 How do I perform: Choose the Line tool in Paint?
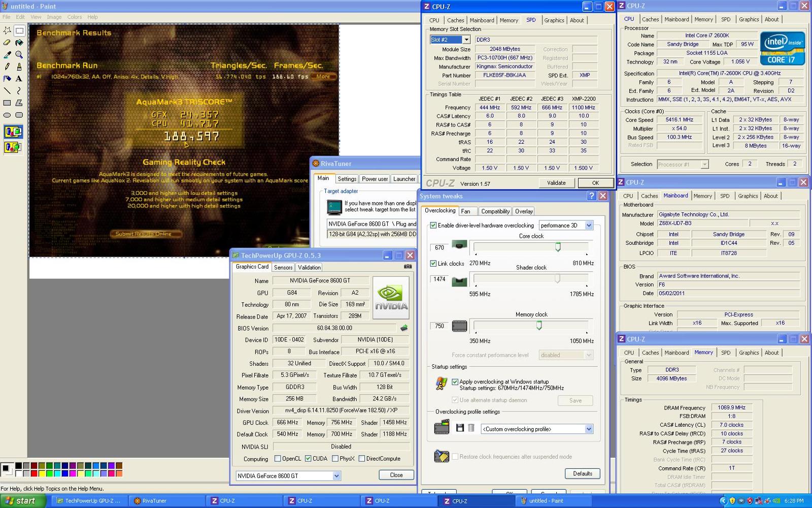(7, 90)
